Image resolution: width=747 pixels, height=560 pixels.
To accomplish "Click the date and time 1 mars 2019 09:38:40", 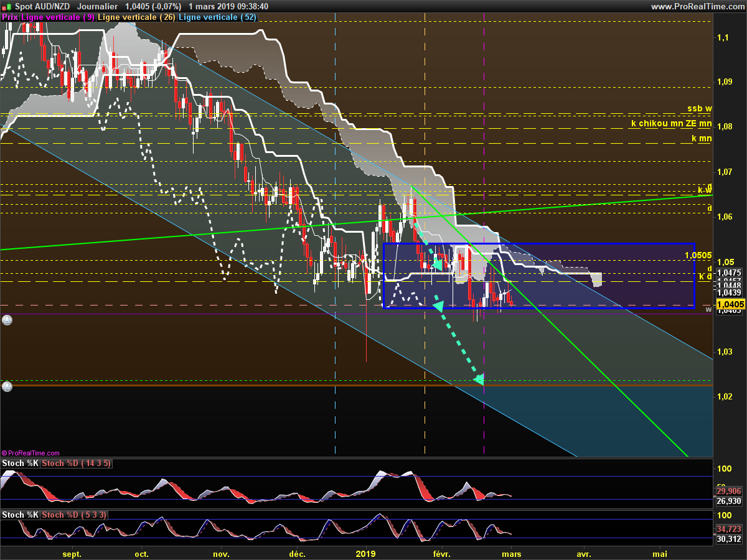I will [228, 6].
